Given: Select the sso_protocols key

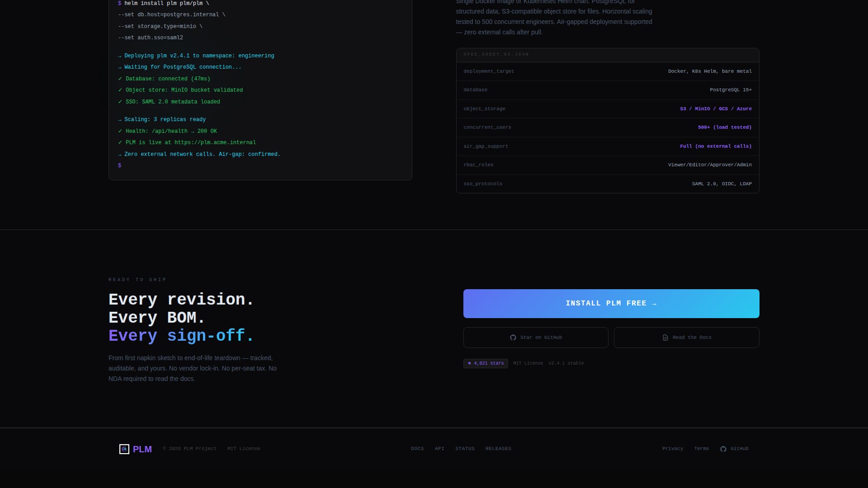Looking at the screenshot, I should tap(483, 184).
